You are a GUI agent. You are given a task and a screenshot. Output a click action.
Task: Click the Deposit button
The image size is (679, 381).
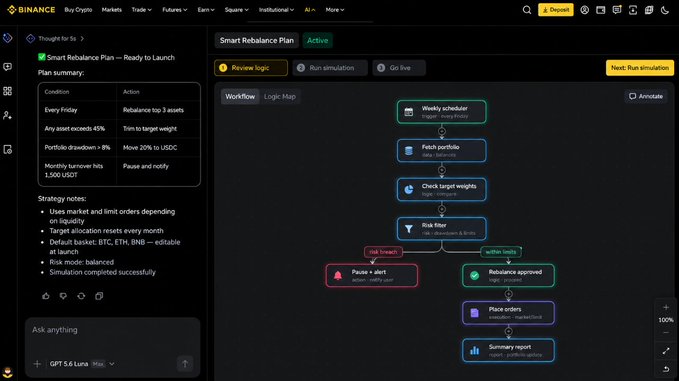[556, 10]
